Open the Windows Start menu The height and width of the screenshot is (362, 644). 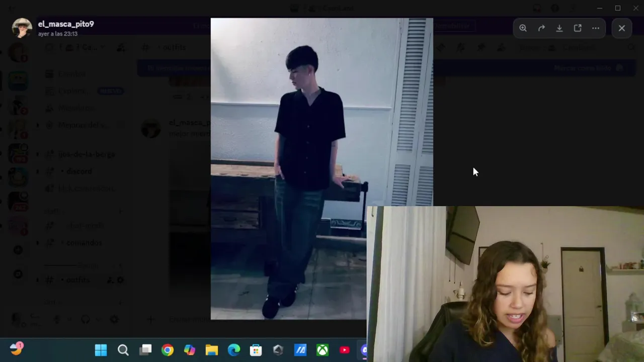(101, 350)
